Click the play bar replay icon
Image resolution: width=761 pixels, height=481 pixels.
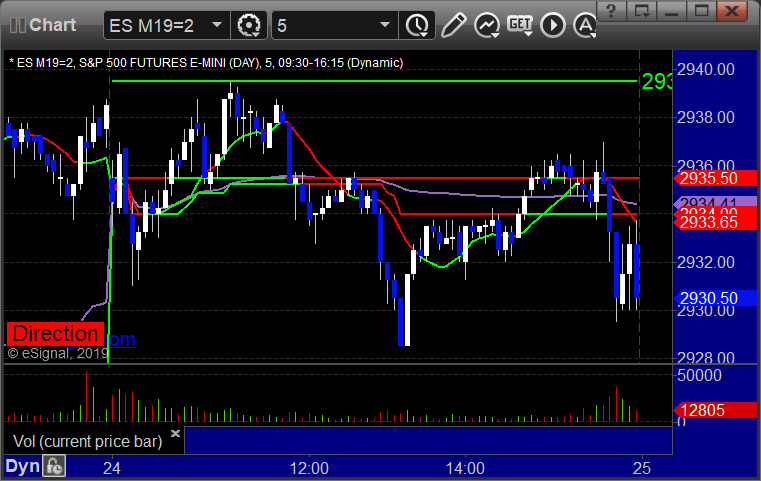pos(553,25)
